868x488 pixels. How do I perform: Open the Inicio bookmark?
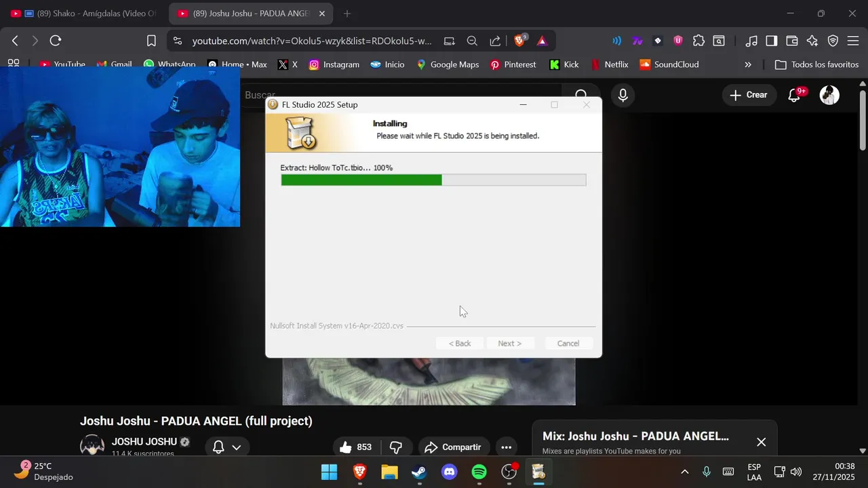387,64
